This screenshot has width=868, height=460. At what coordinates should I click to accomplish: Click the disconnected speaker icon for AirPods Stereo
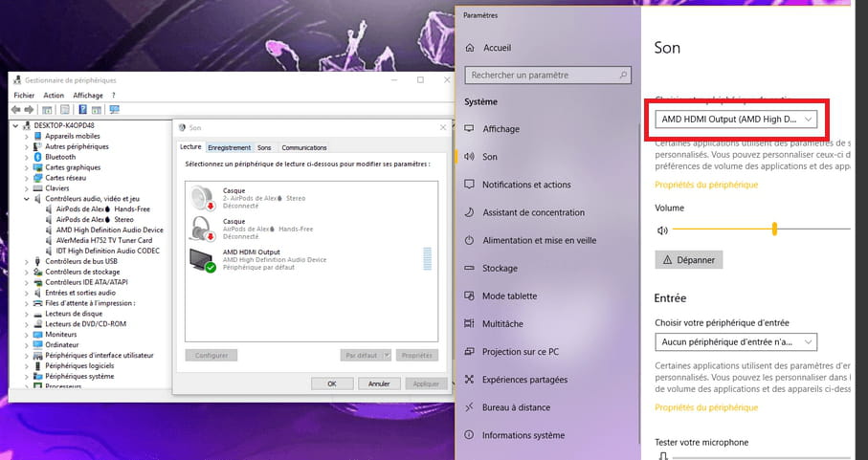(x=202, y=198)
